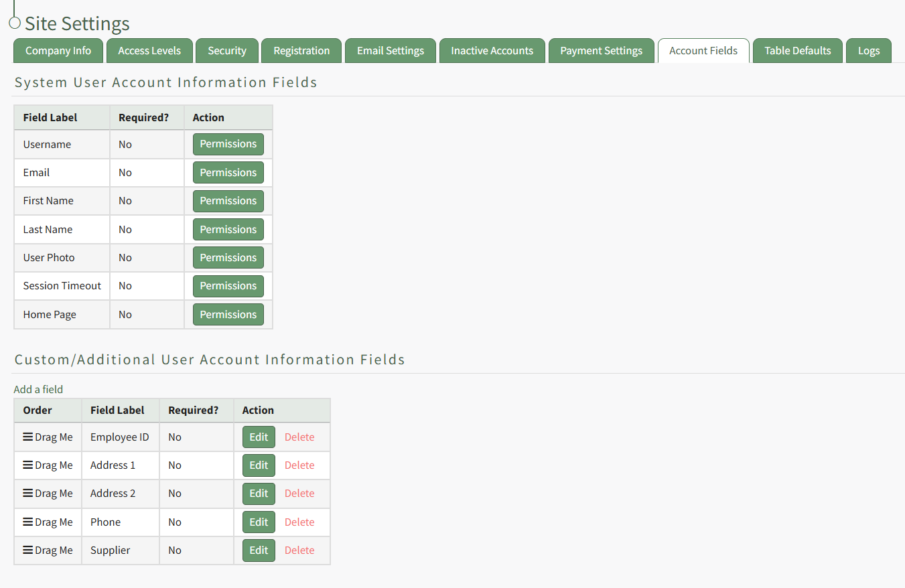The height and width of the screenshot is (588, 905).
Task: Click the Add a field link
Action: pyautogui.click(x=38, y=389)
